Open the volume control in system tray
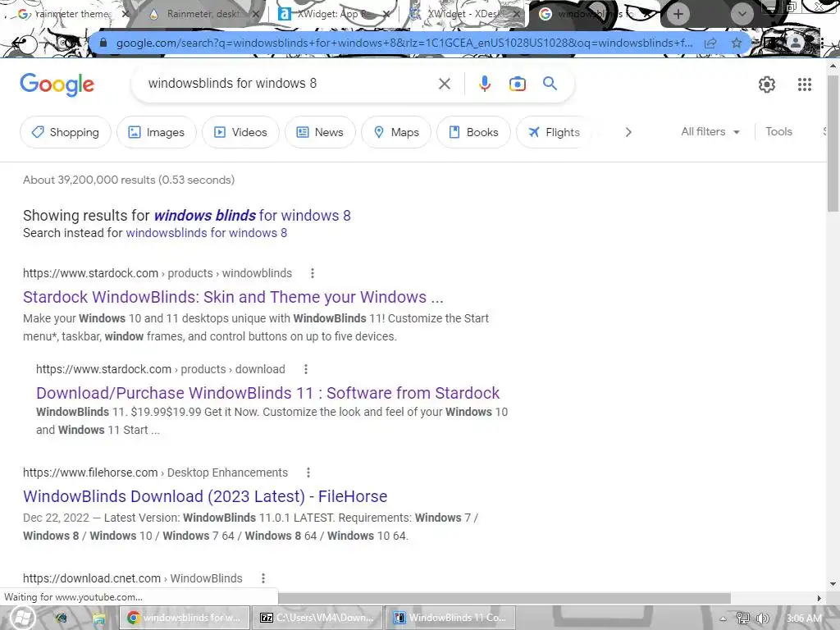The image size is (840, 630). point(763,619)
